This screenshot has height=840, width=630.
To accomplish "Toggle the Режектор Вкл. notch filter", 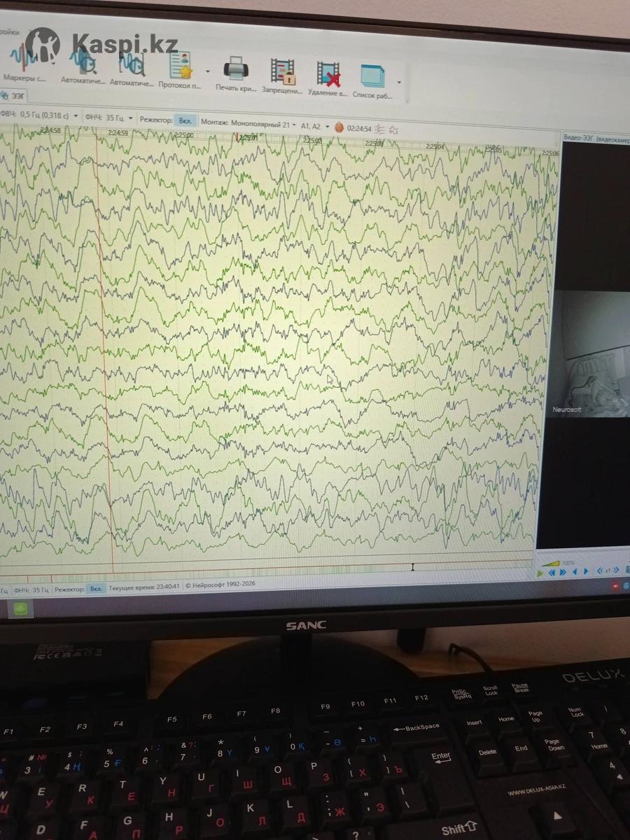I will pyautogui.click(x=185, y=120).
